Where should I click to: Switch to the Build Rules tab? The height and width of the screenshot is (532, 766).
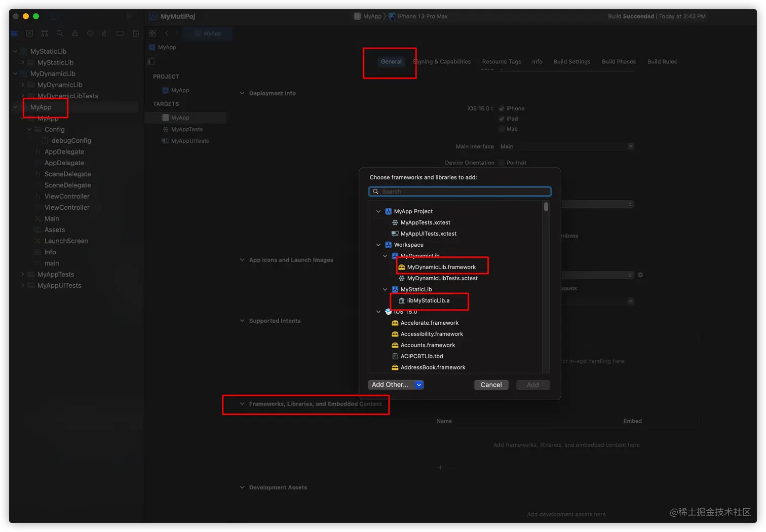point(662,62)
